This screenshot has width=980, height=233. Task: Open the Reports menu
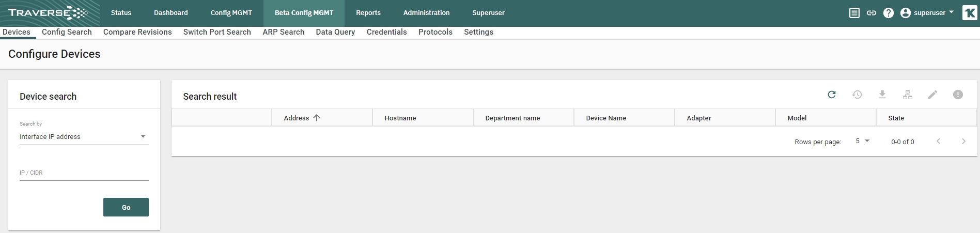point(368,13)
